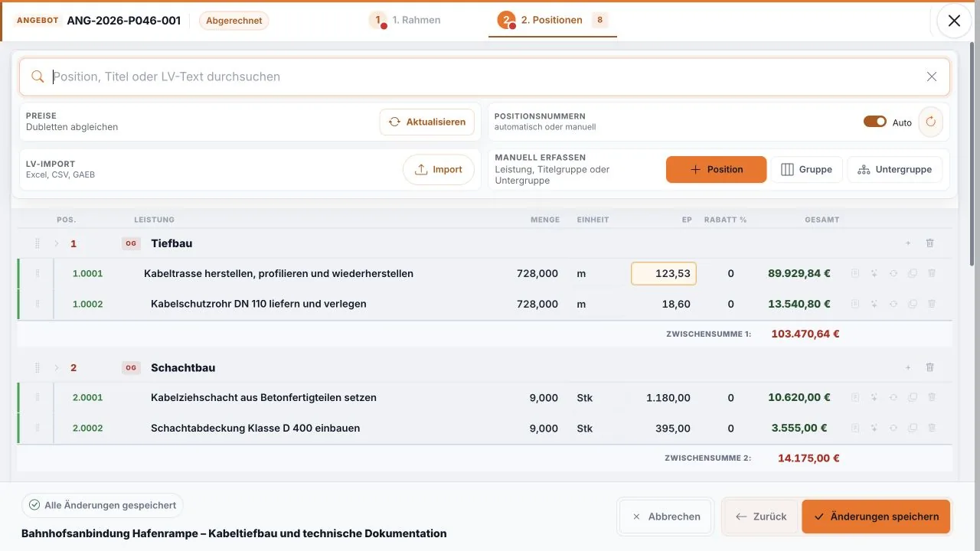Click the subtotal 14.175,00 €
Viewport: 980px width, 551px height.
[808, 458]
